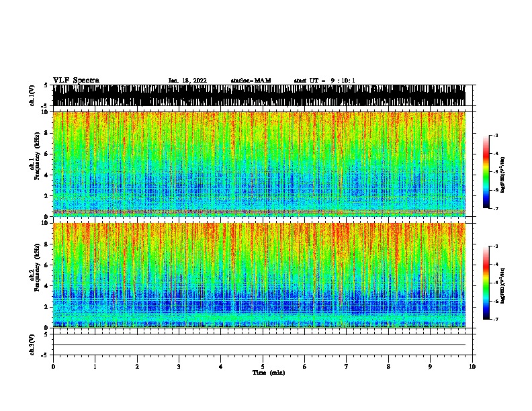Click the "ch.2 Frequency (kHz)" axis label
The width and height of the screenshot is (532, 411).
point(34,267)
